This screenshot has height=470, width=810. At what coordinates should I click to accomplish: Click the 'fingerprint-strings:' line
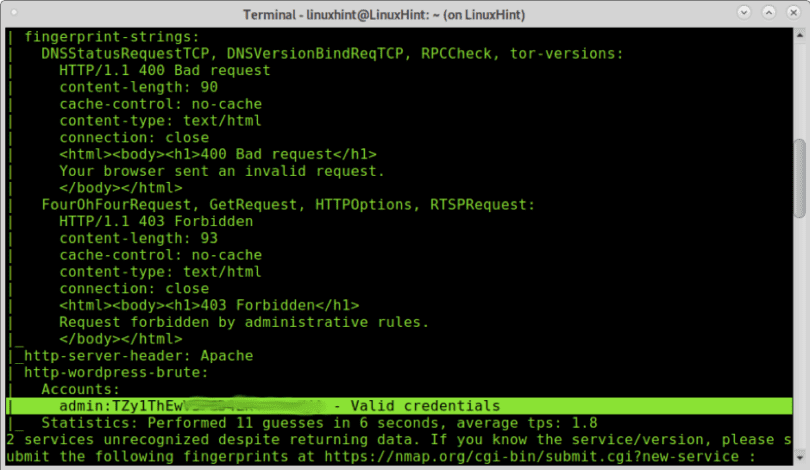point(112,37)
